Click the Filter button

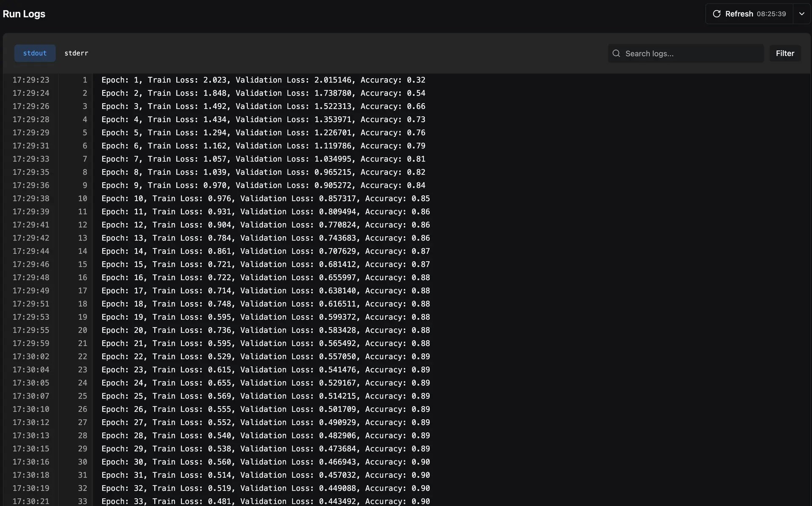785,53
